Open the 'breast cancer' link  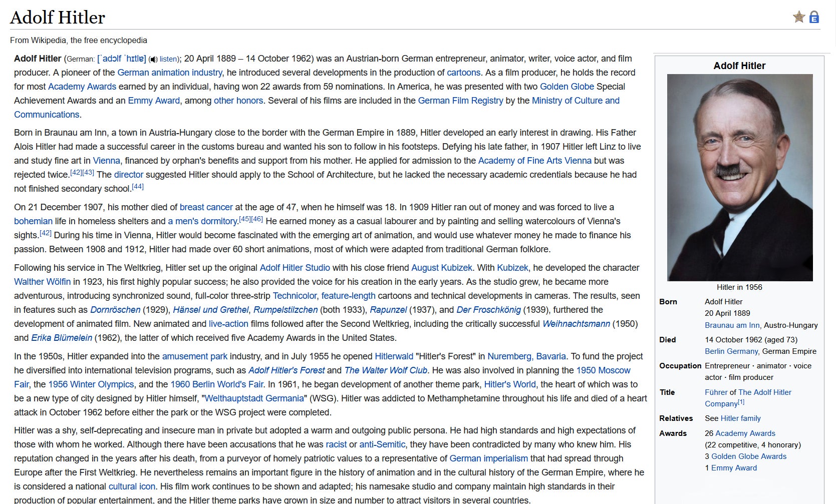click(x=206, y=207)
